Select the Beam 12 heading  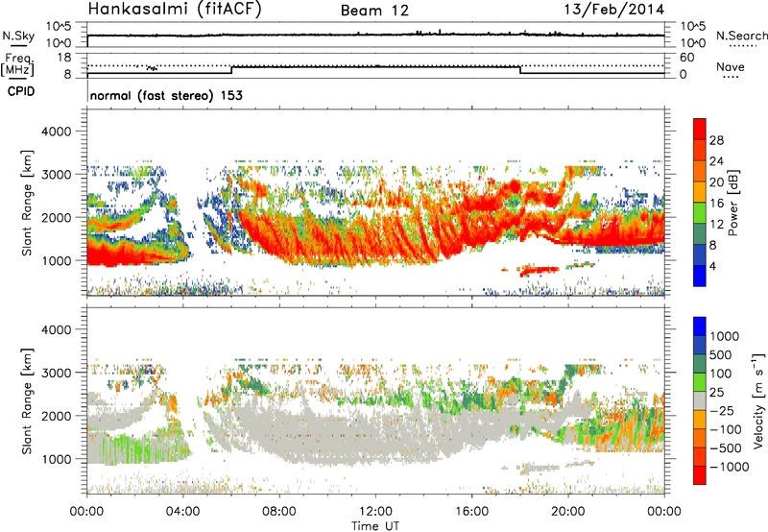click(374, 11)
